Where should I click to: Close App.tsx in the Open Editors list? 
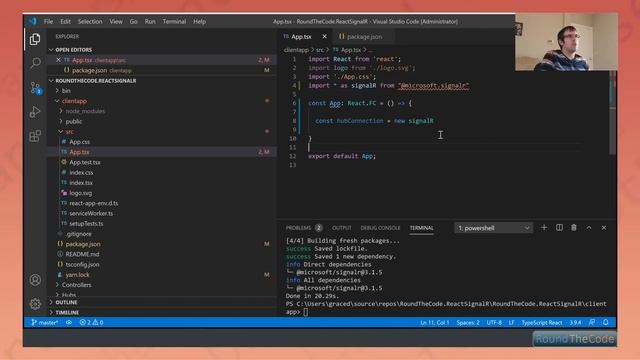click(x=58, y=60)
